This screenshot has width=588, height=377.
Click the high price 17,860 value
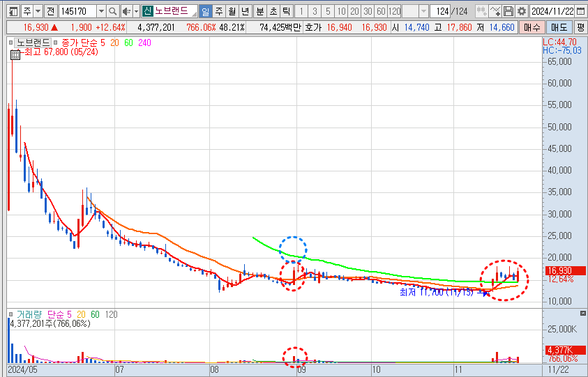tap(460, 27)
